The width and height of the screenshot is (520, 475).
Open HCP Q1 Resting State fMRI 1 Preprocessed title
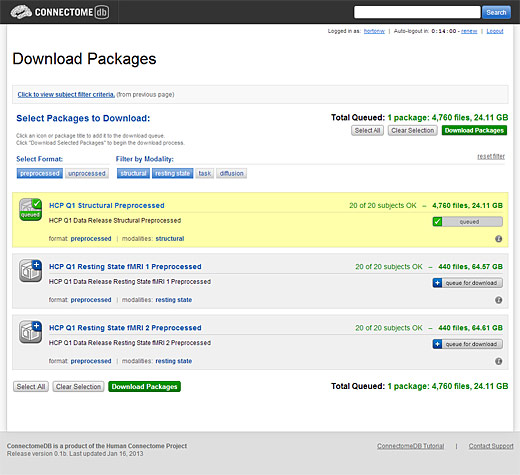pos(125,267)
